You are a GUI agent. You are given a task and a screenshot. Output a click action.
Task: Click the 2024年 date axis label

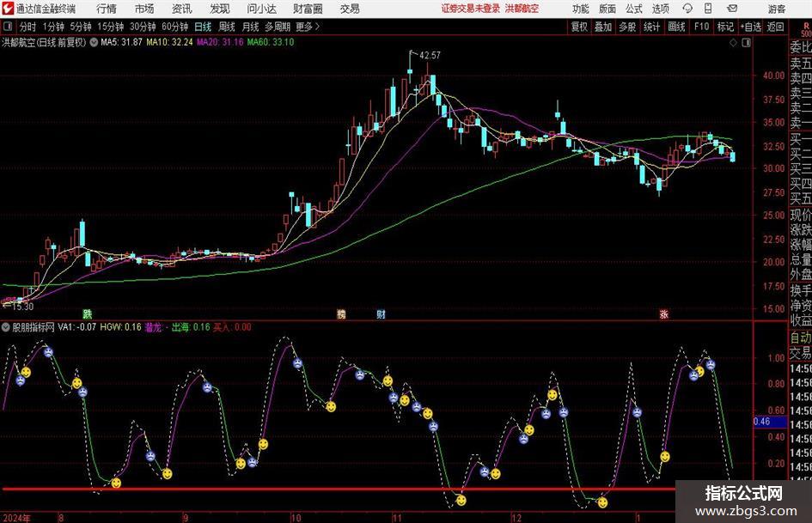pos(16,517)
